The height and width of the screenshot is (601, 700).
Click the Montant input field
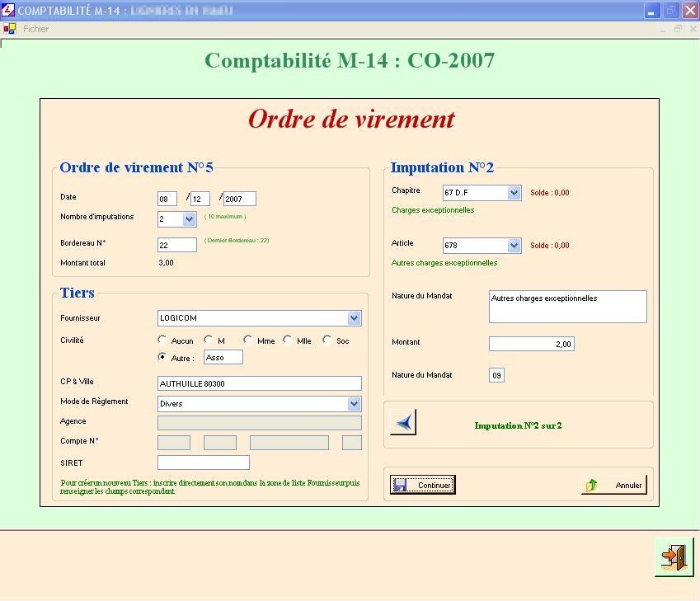click(x=531, y=344)
